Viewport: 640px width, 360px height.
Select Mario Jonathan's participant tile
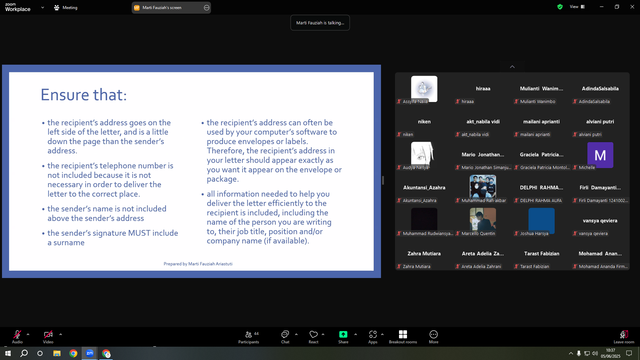click(483, 155)
